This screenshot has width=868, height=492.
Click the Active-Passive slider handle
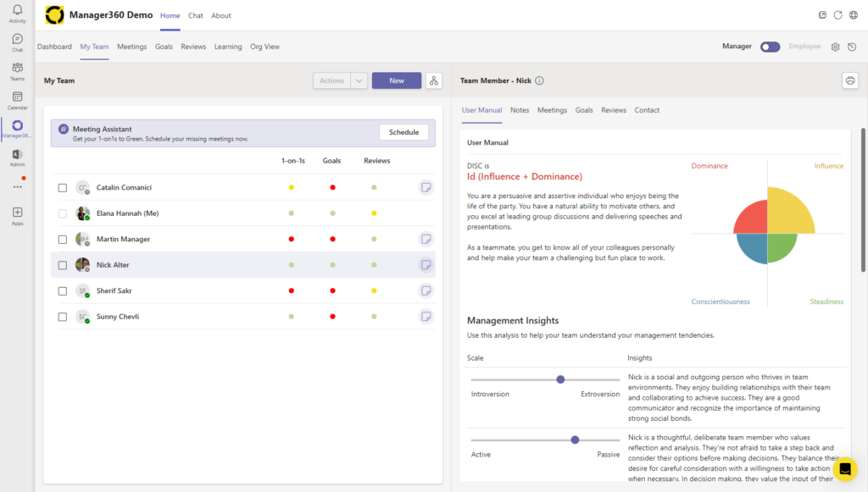575,440
